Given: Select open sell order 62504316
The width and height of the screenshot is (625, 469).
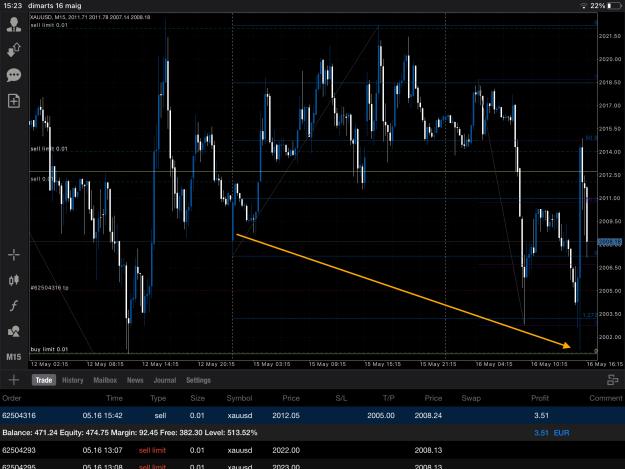Looking at the screenshot, I should tap(312, 415).
